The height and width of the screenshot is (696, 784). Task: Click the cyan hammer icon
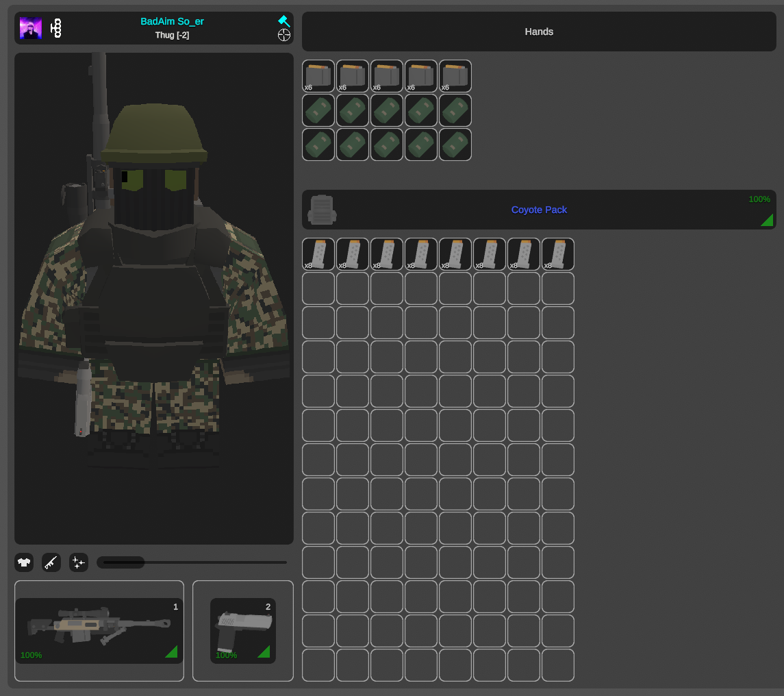(x=284, y=21)
